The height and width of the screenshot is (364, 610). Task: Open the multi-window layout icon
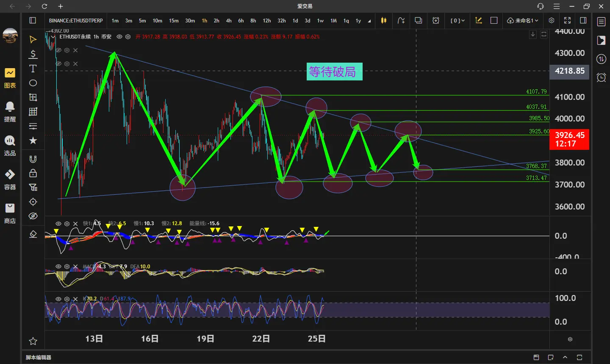[419, 20]
